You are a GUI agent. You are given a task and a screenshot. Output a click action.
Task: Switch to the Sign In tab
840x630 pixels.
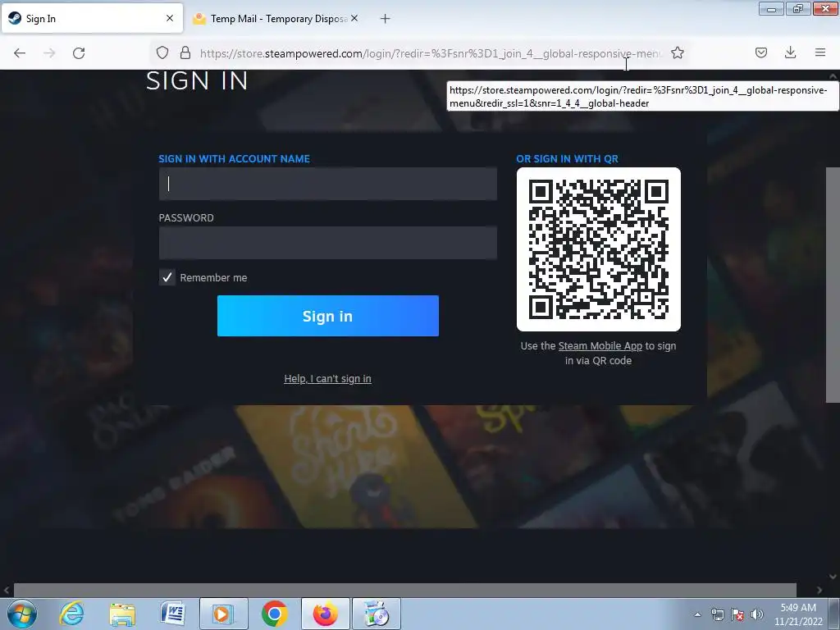click(92, 18)
